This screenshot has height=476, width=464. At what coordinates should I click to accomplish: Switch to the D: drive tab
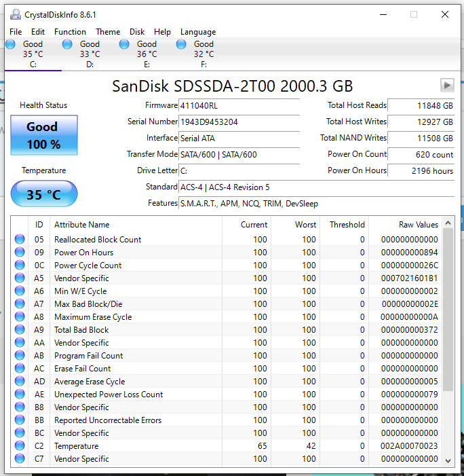pyautogui.click(x=90, y=54)
